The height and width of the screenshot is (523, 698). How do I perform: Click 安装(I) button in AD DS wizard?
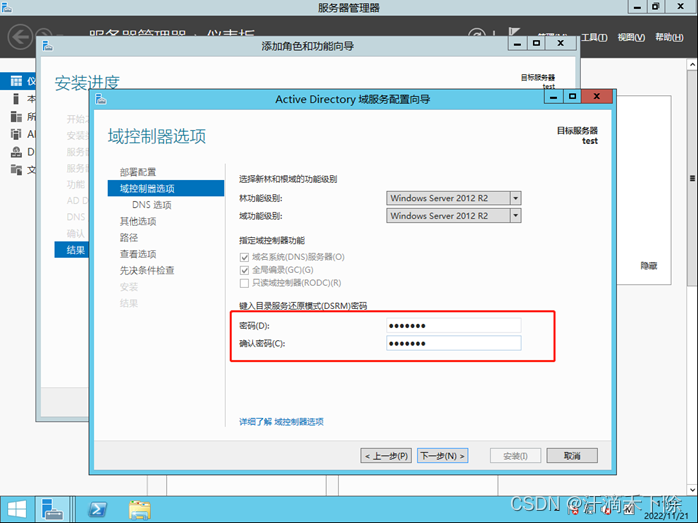click(515, 456)
